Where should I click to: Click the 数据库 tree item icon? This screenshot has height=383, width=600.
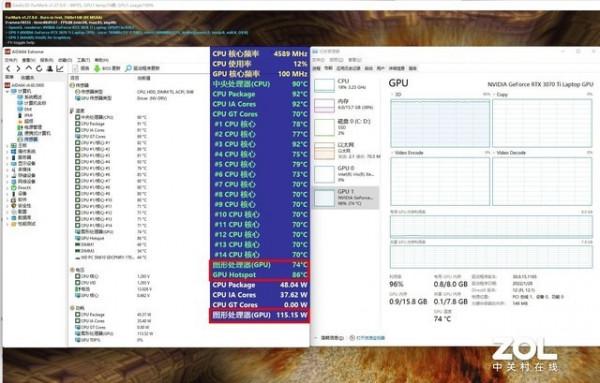pyautogui.click(x=14, y=218)
